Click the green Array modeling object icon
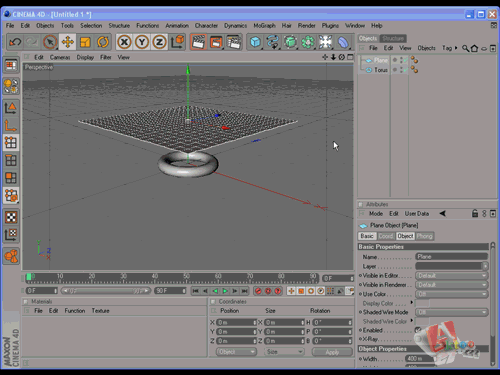Screen dimensions: 500x375 point(308,42)
